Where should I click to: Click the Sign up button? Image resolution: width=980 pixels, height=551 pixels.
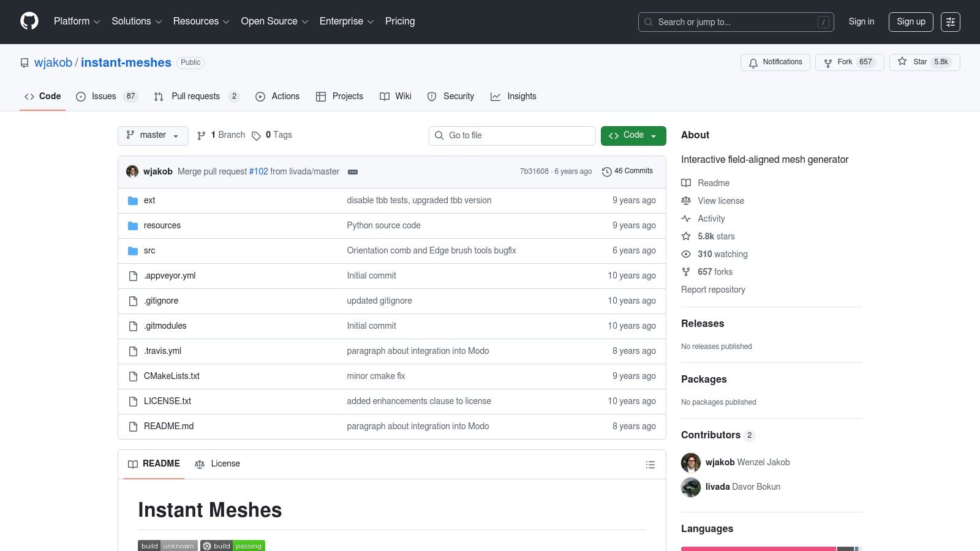pyautogui.click(x=911, y=22)
